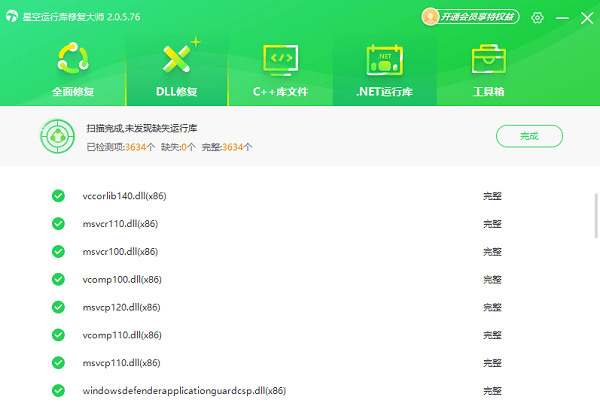Click 完整 status of vccorlib140.dll row
This screenshot has width=600, height=412.
(492, 196)
